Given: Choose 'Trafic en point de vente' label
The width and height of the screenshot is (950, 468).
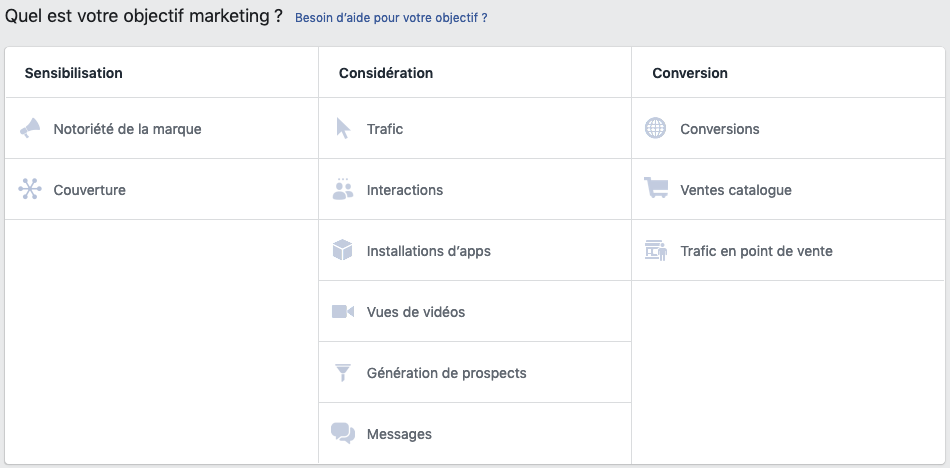Looking at the screenshot, I should click(x=756, y=251).
